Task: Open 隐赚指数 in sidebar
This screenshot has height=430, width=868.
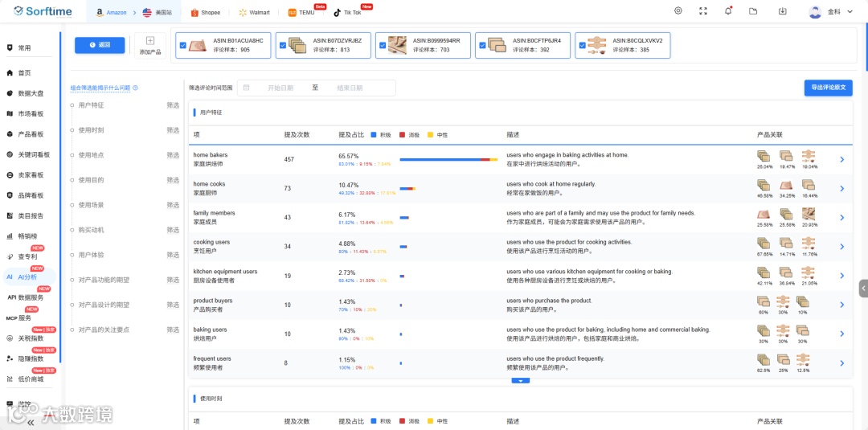Action: pyautogui.click(x=31, y=358)
